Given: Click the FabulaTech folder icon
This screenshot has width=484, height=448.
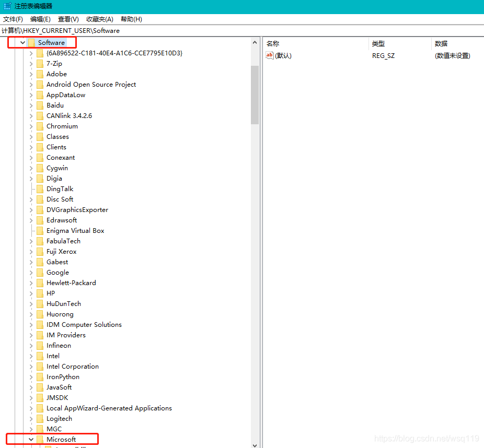Looking at the screenshot, I should coord(40,241).
